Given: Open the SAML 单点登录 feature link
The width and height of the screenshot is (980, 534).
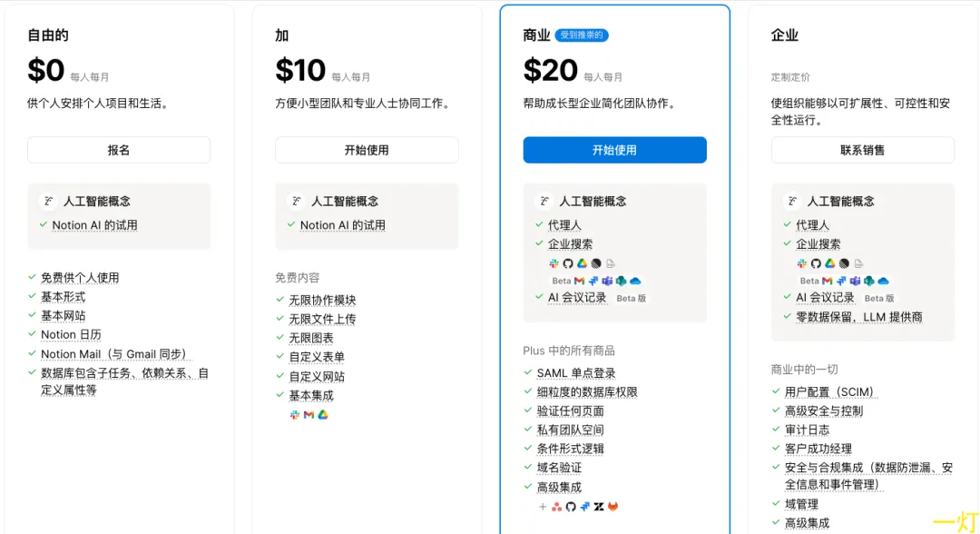Looking at the screenshot, I should [x=576, y=373].
